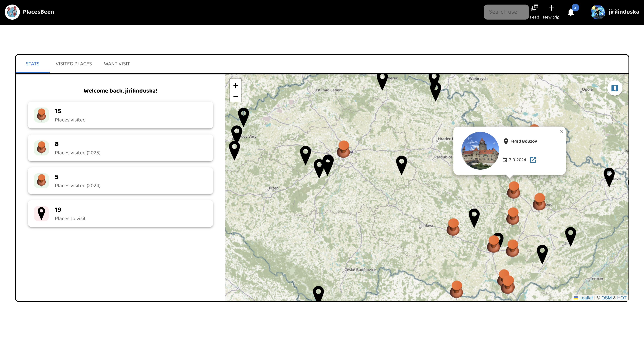Zoom in on the map
The image size is (644, 357).
pyautogui.click(x=236, y=85)
